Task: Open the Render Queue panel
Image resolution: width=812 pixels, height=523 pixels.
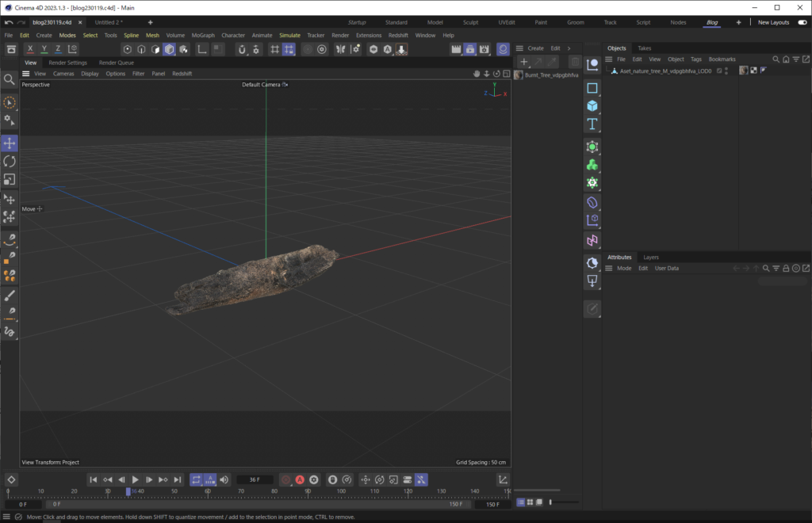Action: pos(116,62)
